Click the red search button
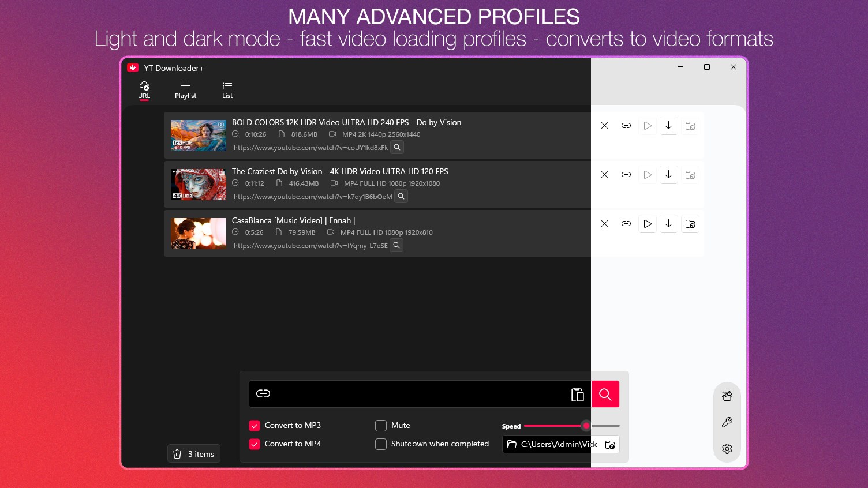868x488 pixels. [x=605, y=394]
